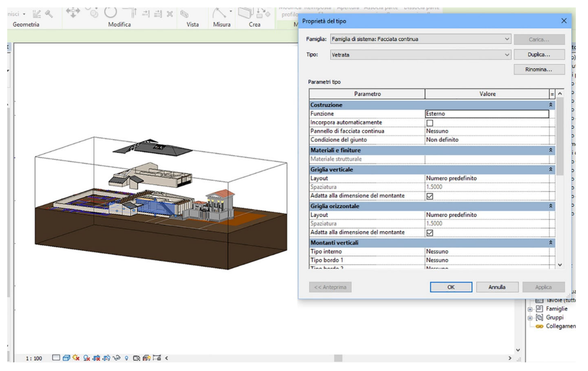The height and width of the screenshot is (371, 588).
Task: Enable Incorpora automaticamente checkbox
Action: 430,123
